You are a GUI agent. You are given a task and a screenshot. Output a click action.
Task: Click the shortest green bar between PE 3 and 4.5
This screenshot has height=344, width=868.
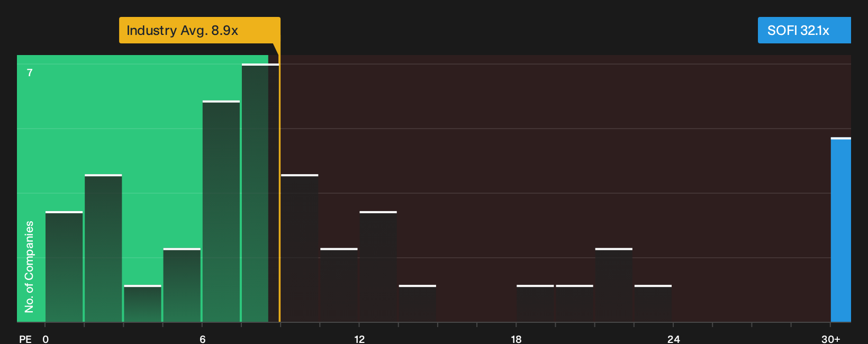[x=142, y=303]
